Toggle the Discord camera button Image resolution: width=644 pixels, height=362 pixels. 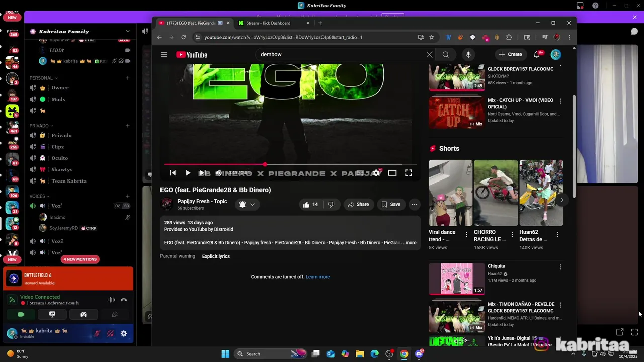pyautogui.click(x=21, y=314)
